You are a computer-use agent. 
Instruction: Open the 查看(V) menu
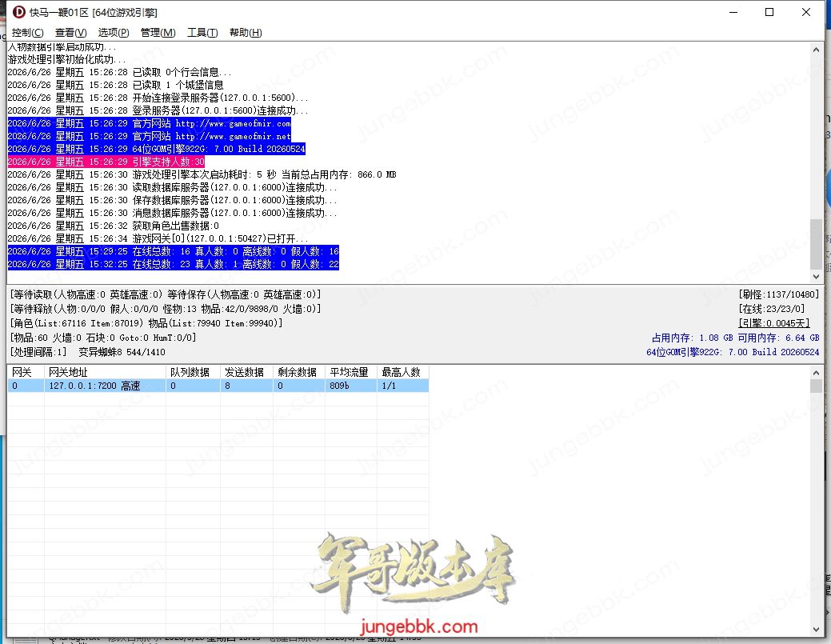[x=70, y=32]
